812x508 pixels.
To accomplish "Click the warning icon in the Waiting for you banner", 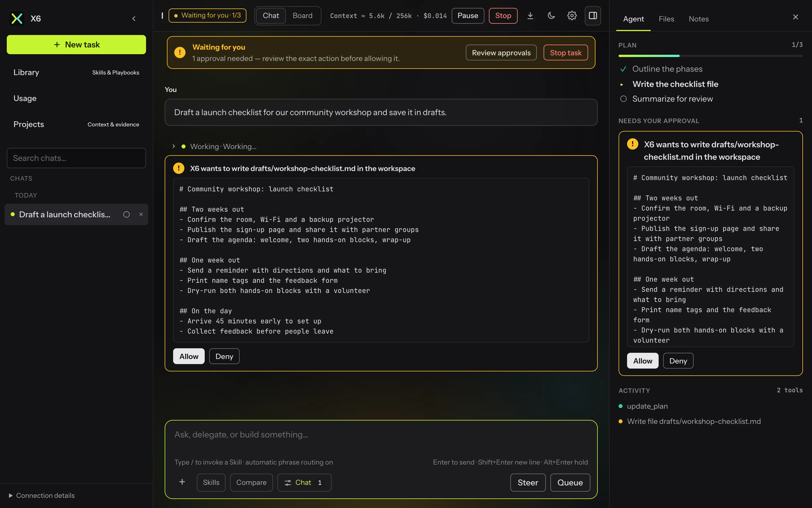I will point(180,52).
